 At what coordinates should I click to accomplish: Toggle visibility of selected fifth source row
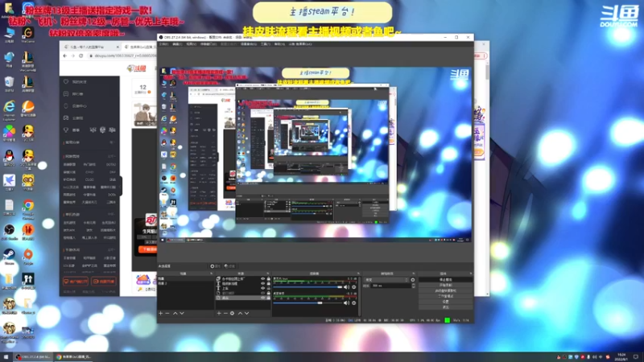click(x=263, y=298)
